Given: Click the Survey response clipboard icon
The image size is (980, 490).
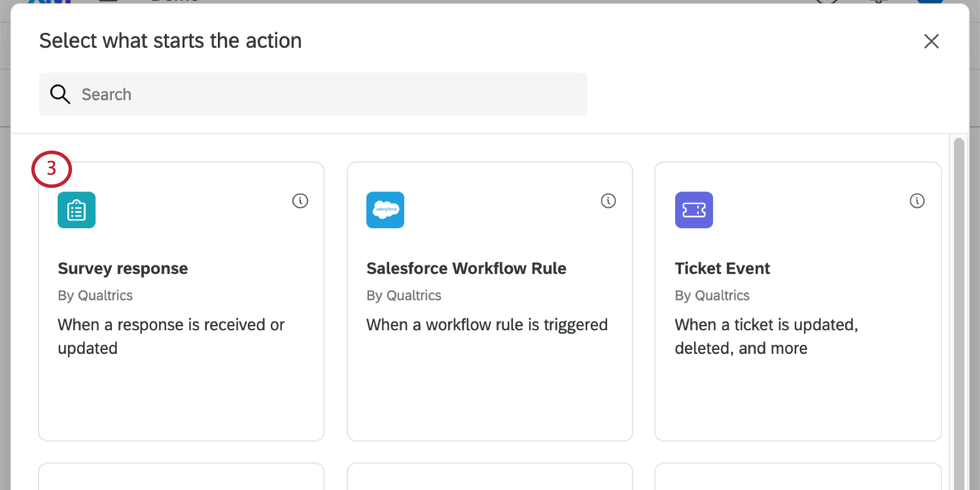Looking at the screenshot, I should pyautogui.click(x=77, y=210).
